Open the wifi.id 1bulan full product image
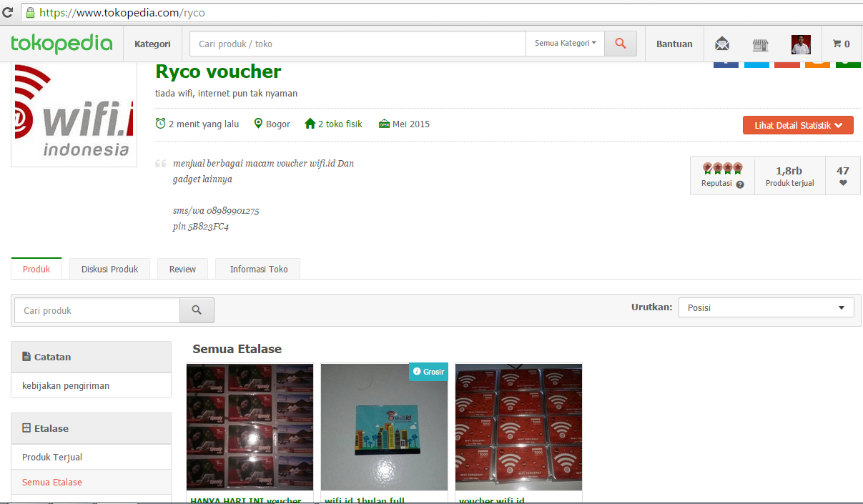Viewport: 863px width, 504px height. tap(385, 427)
